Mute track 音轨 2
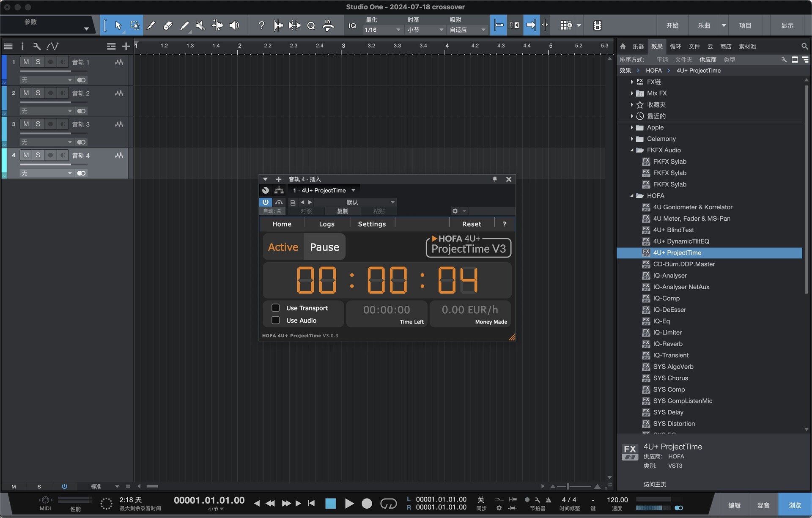The height and width of the screenshot is (518, 812). (26, 93)
